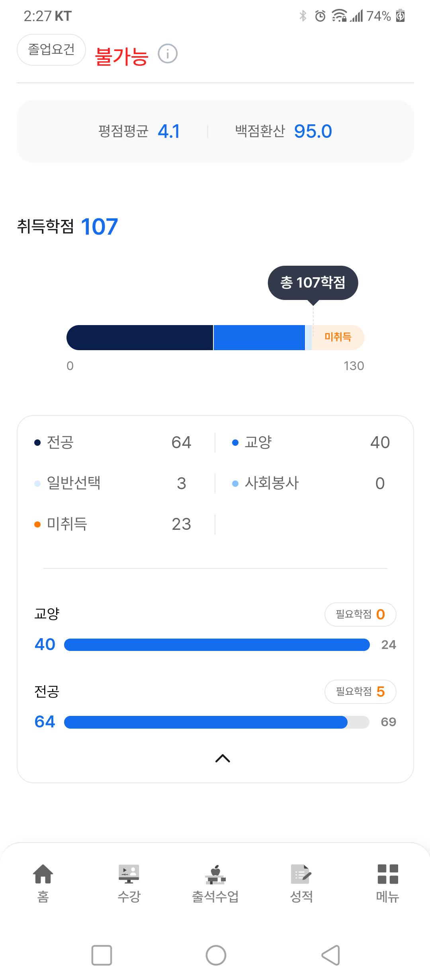Tap the 전공 64 progress bar
430x980 pixels.
217,722
